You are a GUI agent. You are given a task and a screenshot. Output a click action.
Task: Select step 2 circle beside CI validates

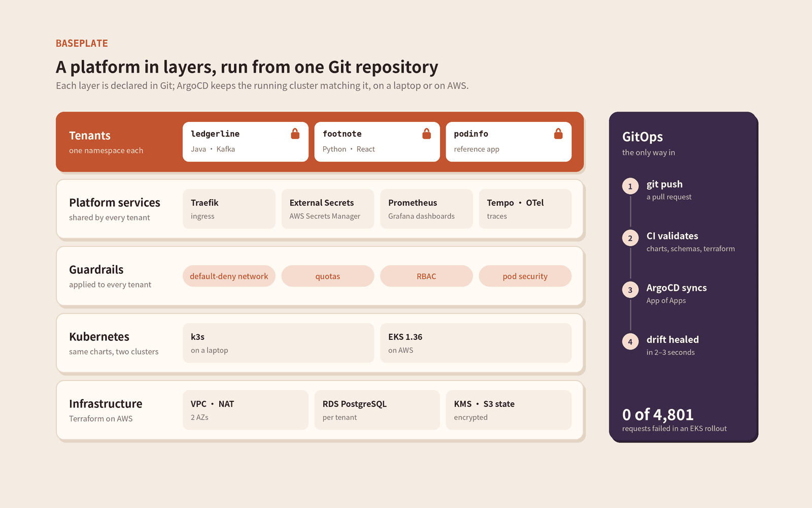tap(630, 238)
